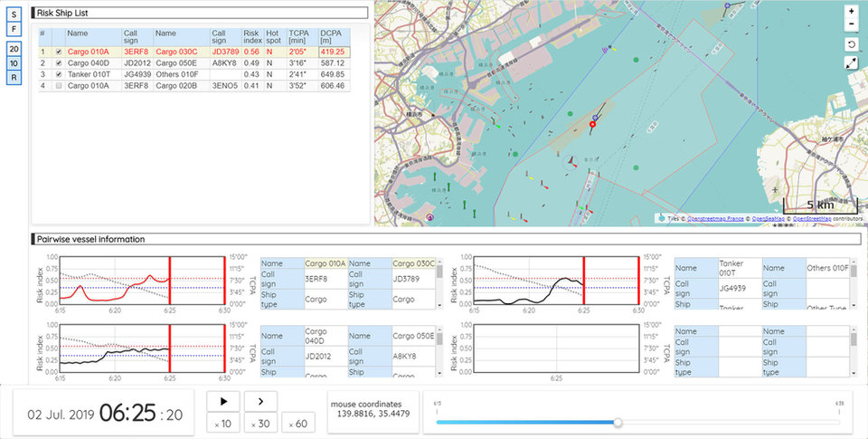Step forward with the chevron button
This screenshot has width=868, height=439.
point(260,401)
